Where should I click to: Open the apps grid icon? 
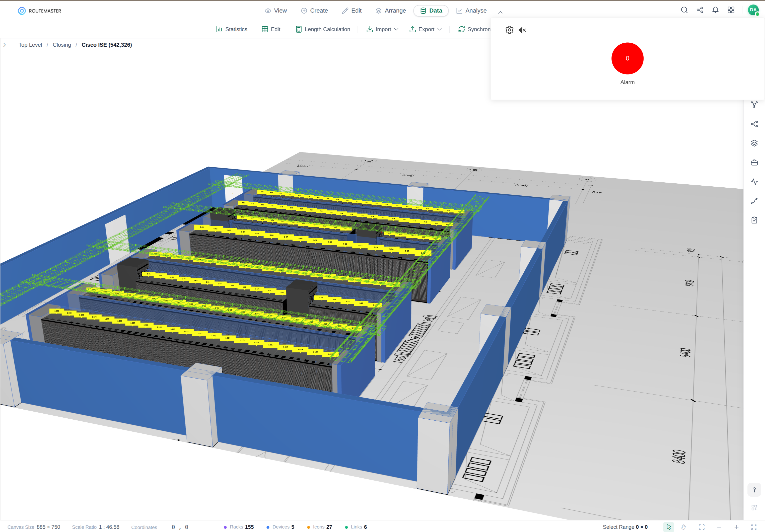click(x=731, y=10)
